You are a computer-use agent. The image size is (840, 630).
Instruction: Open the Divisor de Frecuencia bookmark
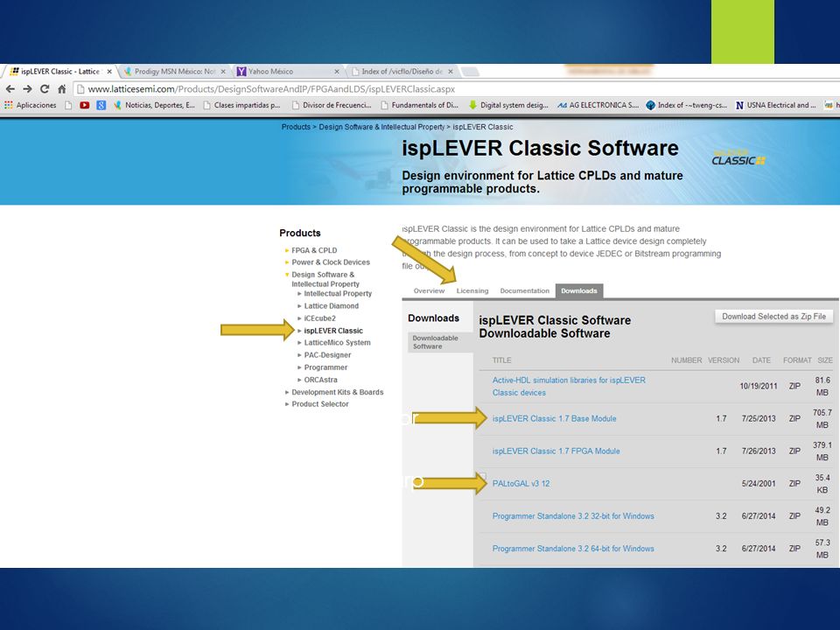(332, 105)
